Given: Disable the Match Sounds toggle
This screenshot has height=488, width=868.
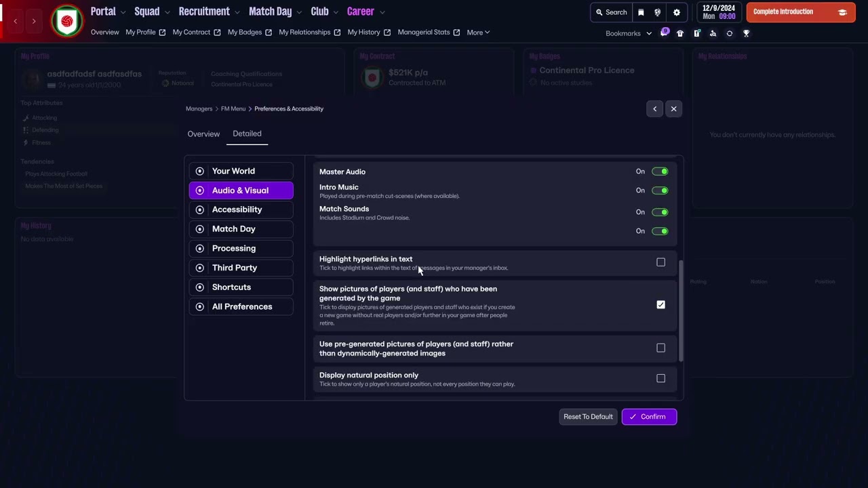Looking at the screenshot, I should point(660,212).
